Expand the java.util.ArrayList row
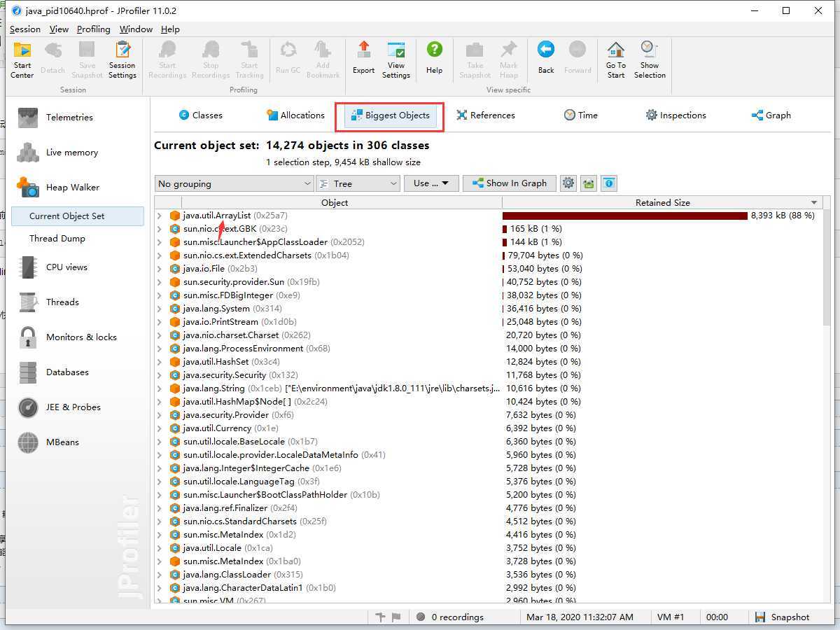This screenshot has height=630, width=840. tap(160, 216)
